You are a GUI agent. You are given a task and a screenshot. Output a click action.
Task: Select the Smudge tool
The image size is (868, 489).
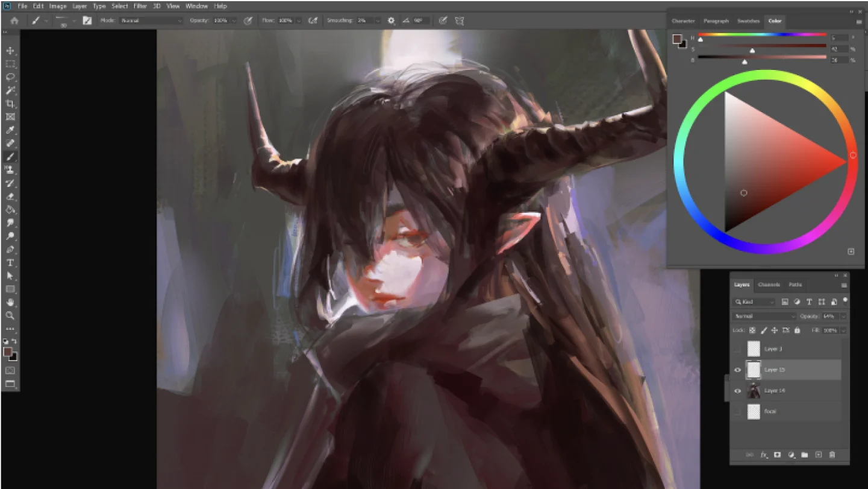(x=10, y=223)
